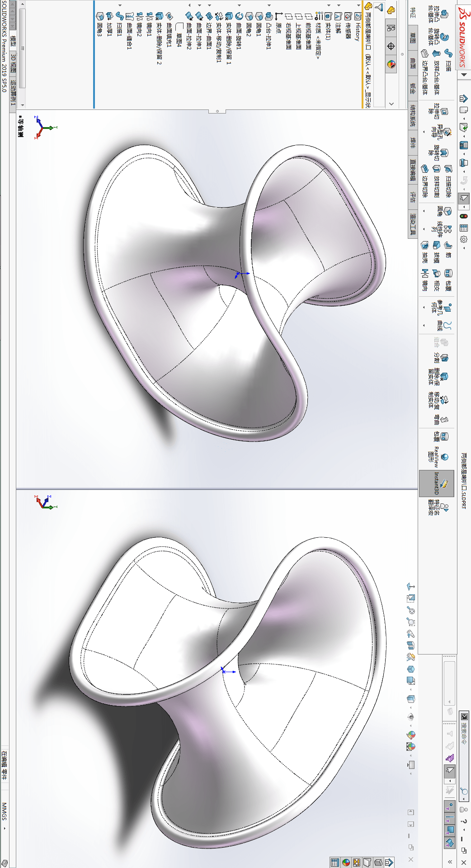
Task: Toggle the filter vertices selection filter
Action: coord(450,805)
